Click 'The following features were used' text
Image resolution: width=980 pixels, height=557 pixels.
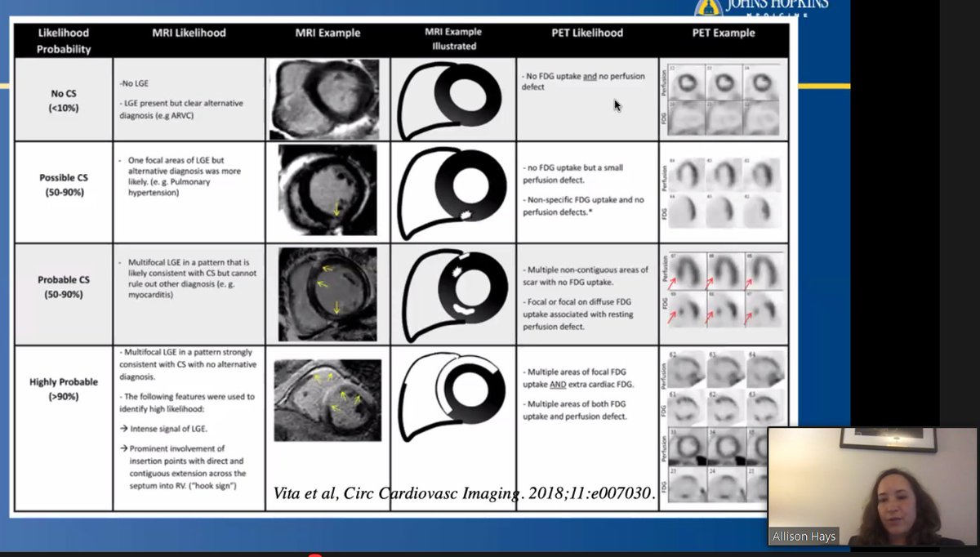(x=186, y=403)
